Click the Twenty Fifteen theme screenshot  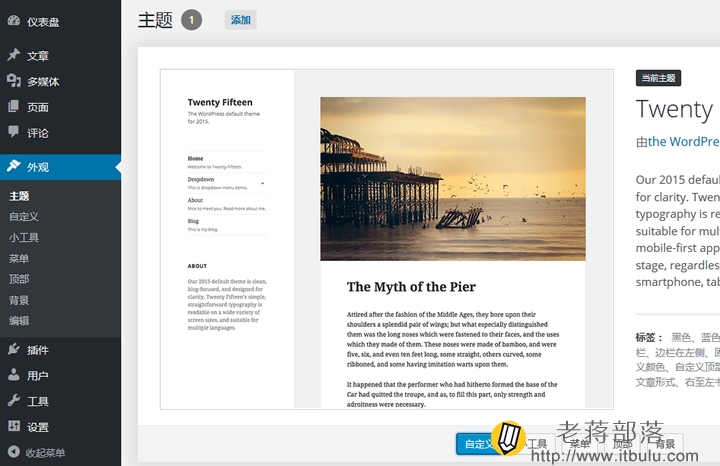(387, 239)
